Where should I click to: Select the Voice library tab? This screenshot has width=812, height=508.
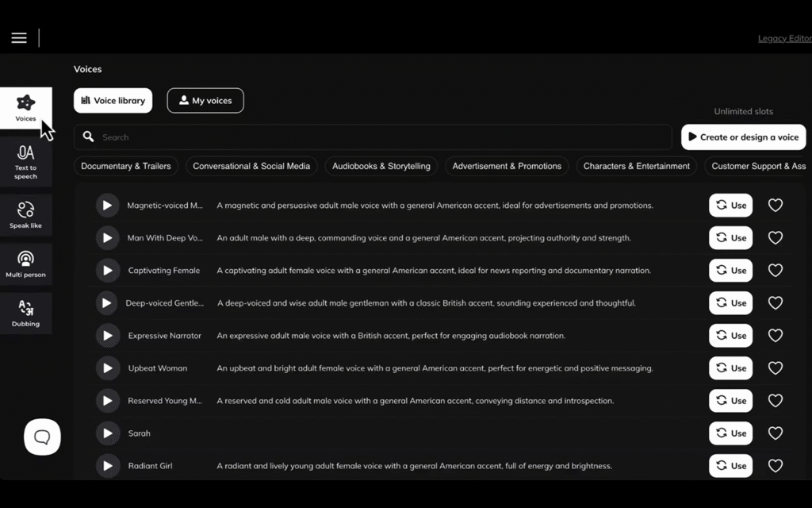(113, 100)
